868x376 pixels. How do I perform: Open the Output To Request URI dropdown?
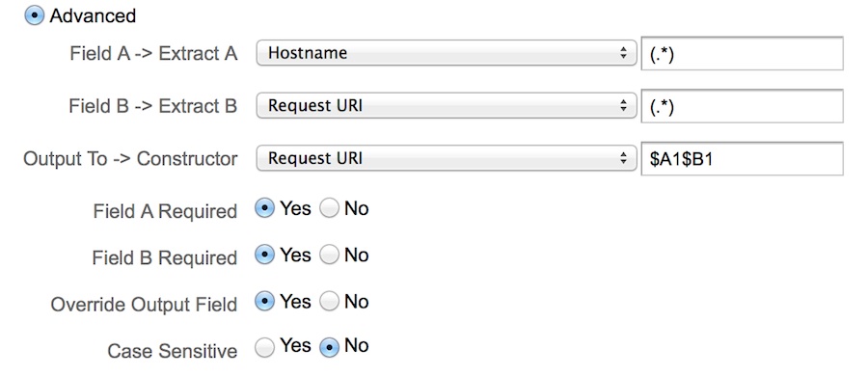click(447, 158)
